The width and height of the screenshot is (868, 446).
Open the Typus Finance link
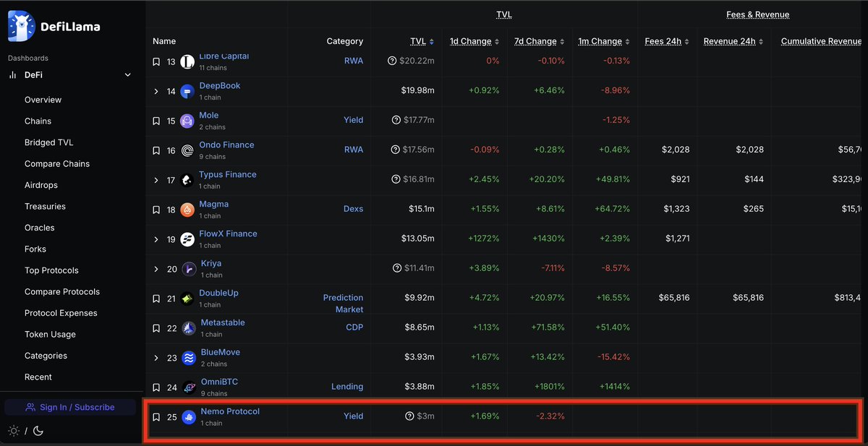coord(228,175)
